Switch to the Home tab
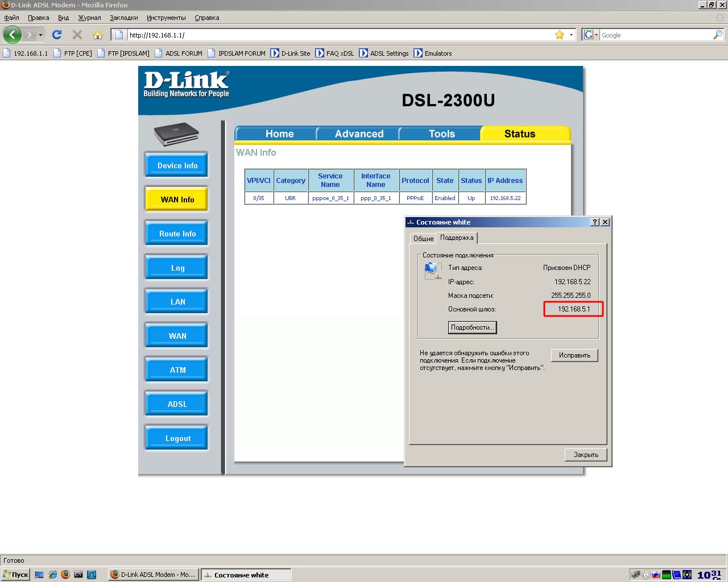 [x=276, y=134]
